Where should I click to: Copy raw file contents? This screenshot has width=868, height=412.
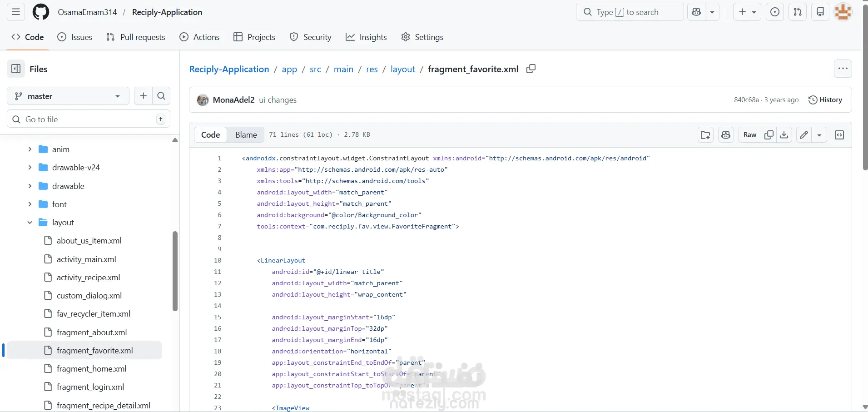click(x=769, y=135)
